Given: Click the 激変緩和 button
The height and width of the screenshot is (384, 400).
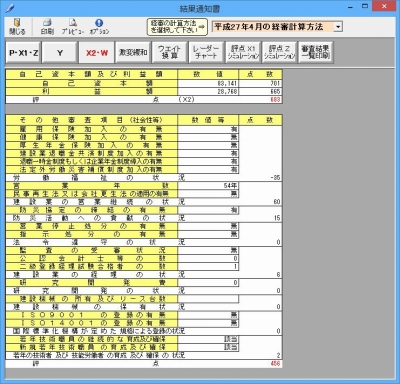Looking at the screenshot, I should coord(133,53).
